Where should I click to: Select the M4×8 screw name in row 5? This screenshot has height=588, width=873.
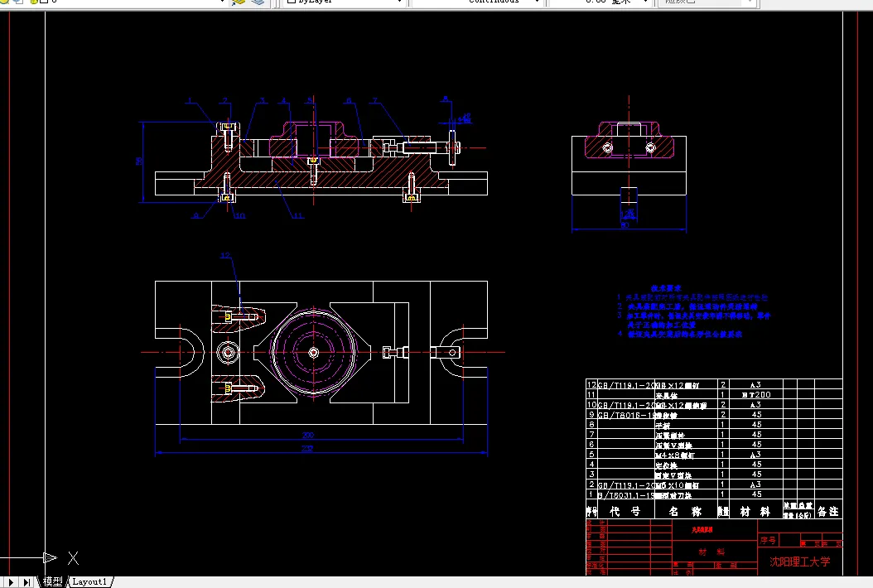coord(675,455)
